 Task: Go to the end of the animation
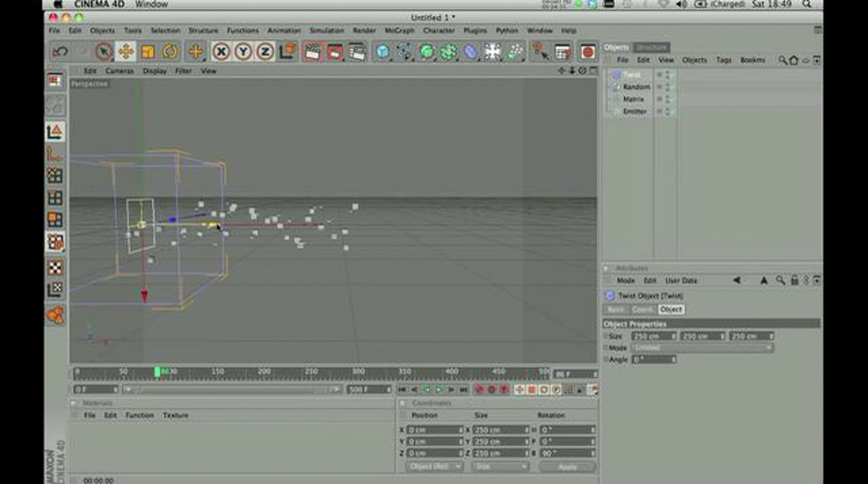coord(463,390)
